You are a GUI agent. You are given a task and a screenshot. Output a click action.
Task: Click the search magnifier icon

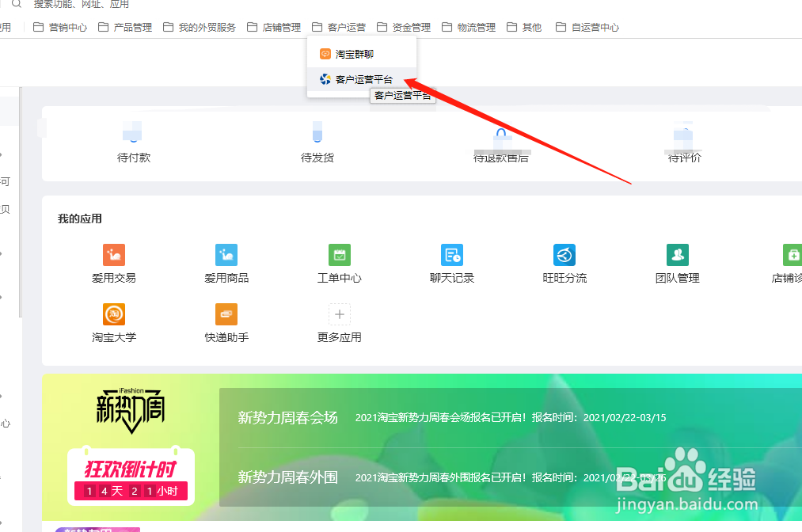point(17,4)
